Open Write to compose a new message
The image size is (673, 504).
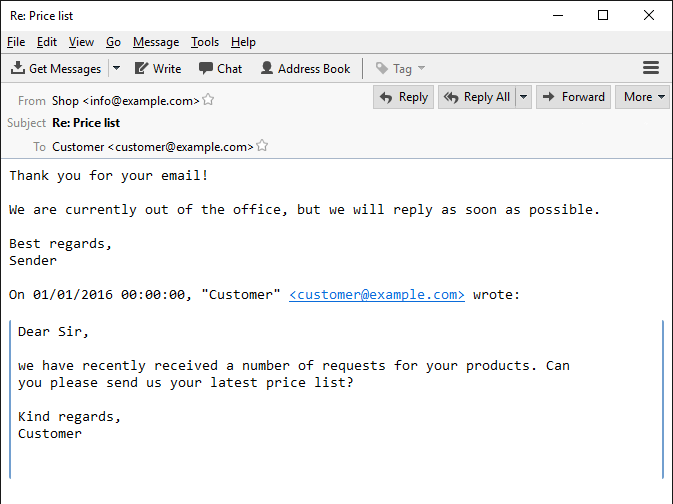point(158,69)
